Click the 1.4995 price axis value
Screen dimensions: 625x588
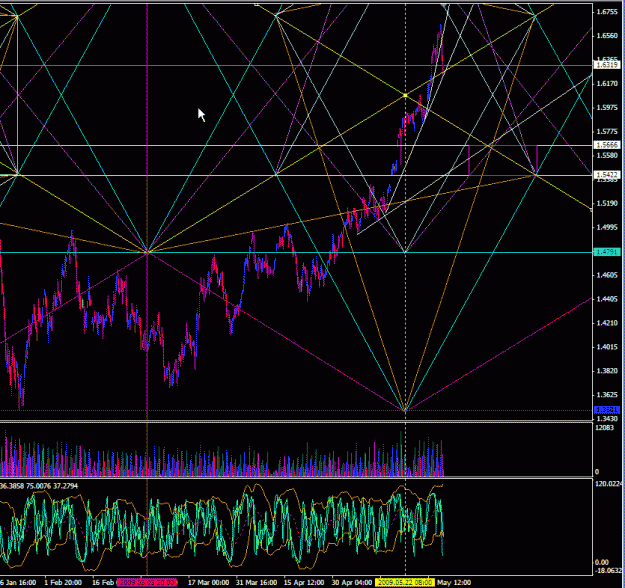click(x=607, y=227)
